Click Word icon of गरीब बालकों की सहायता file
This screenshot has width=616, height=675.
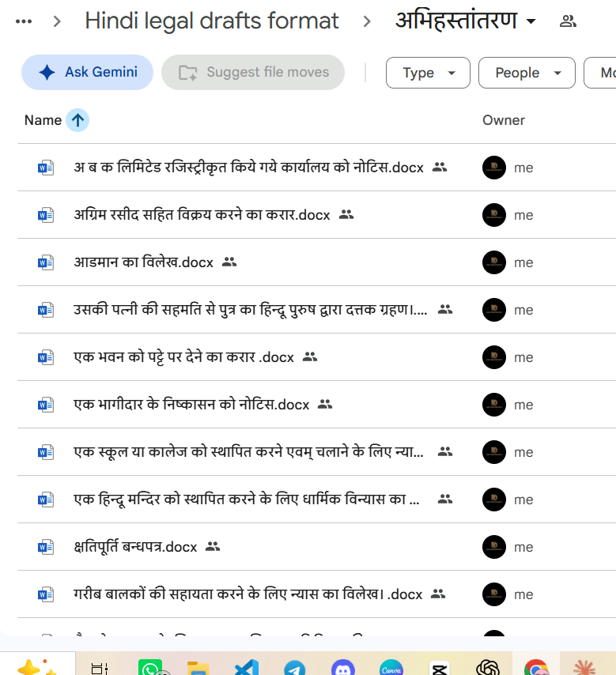tap(46, 594)
